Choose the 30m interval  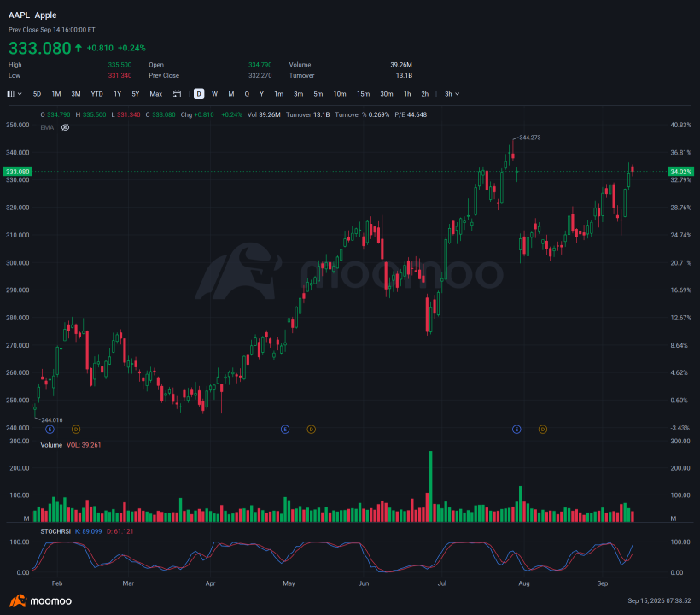click(387, 94)
